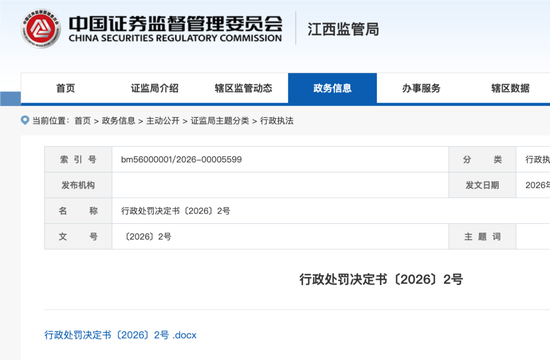Click the 分类 label cell
This screenshot has width=550, height=360.
pyautogui.click(x=482, y=160)
